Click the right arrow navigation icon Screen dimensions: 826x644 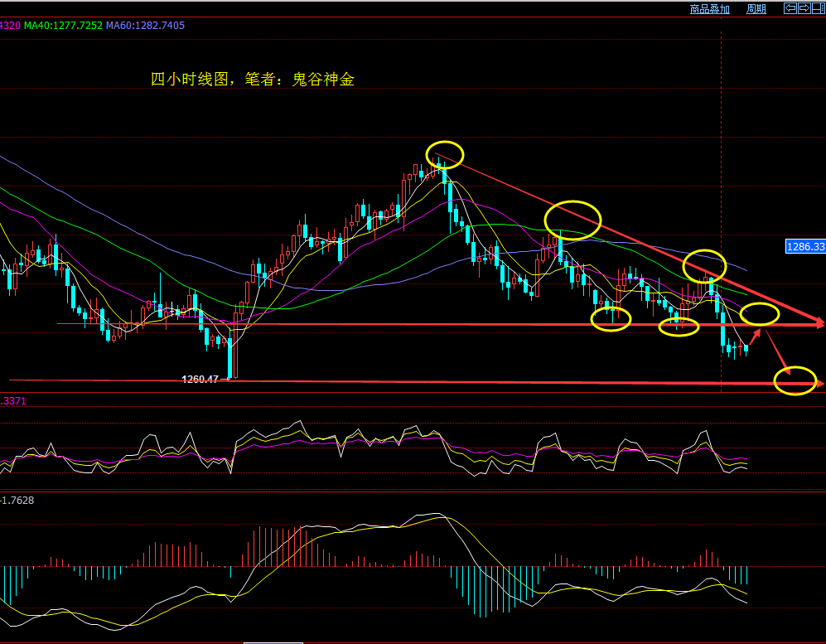pos(804,9)
